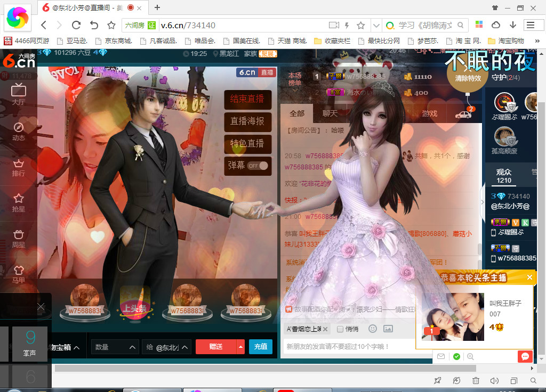Send the gift with 赠送
546x392 pixels.
click(x=216, y=347)
